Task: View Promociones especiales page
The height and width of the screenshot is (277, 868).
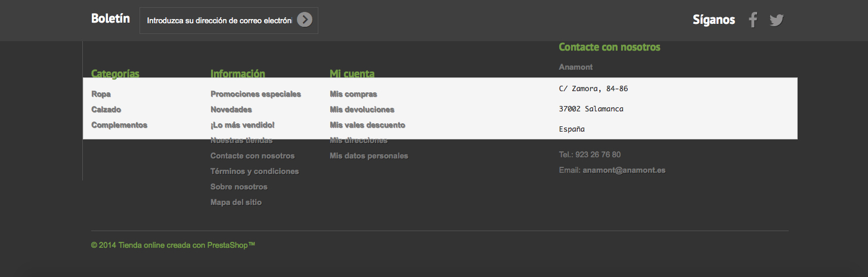Action: (256, 94)
